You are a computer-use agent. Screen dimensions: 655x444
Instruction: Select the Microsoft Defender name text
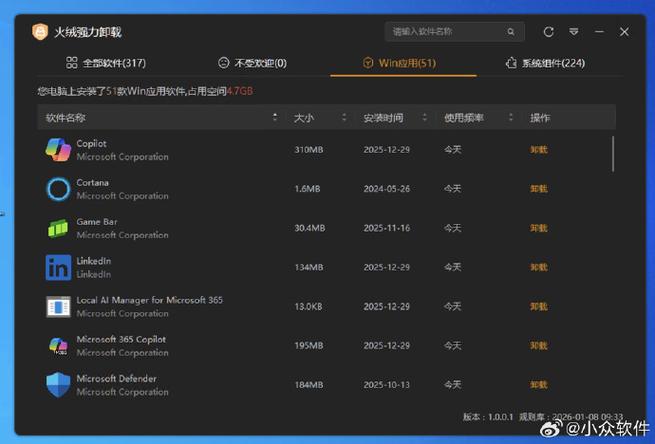click(117, 378)
